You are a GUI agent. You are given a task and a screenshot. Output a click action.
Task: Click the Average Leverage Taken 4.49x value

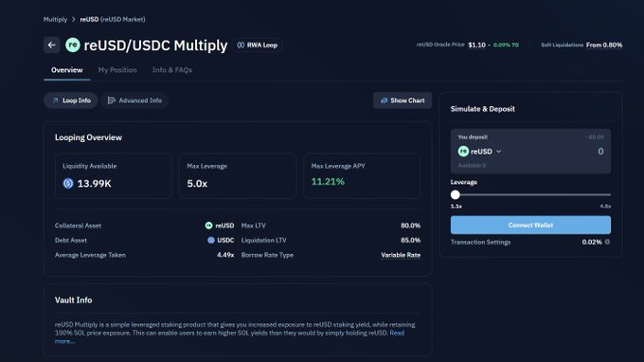click(x=225, y=255)
